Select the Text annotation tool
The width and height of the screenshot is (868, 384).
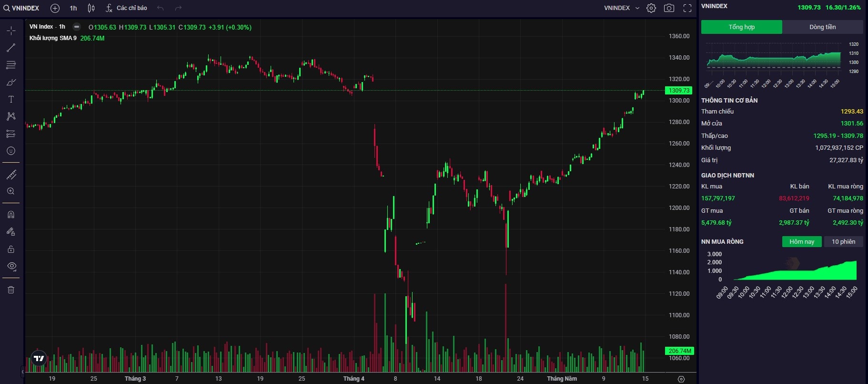[x=11, y=99]
